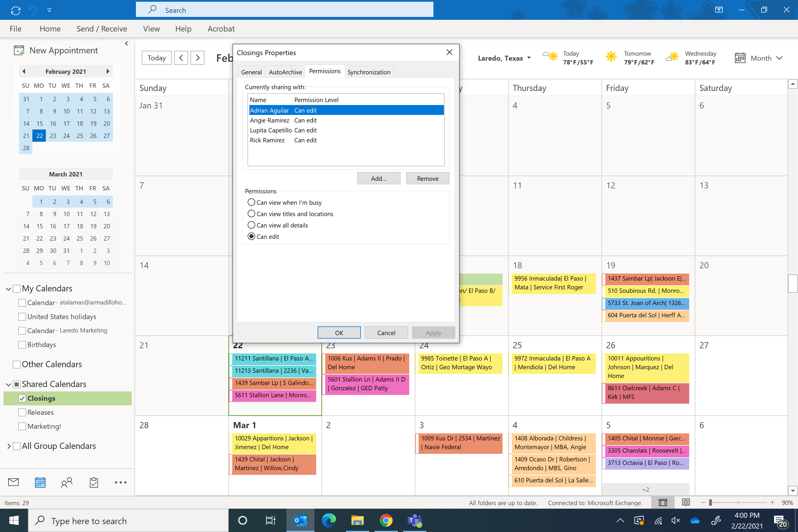Open the Calendar view icon
798x532 pixels.
40,483
